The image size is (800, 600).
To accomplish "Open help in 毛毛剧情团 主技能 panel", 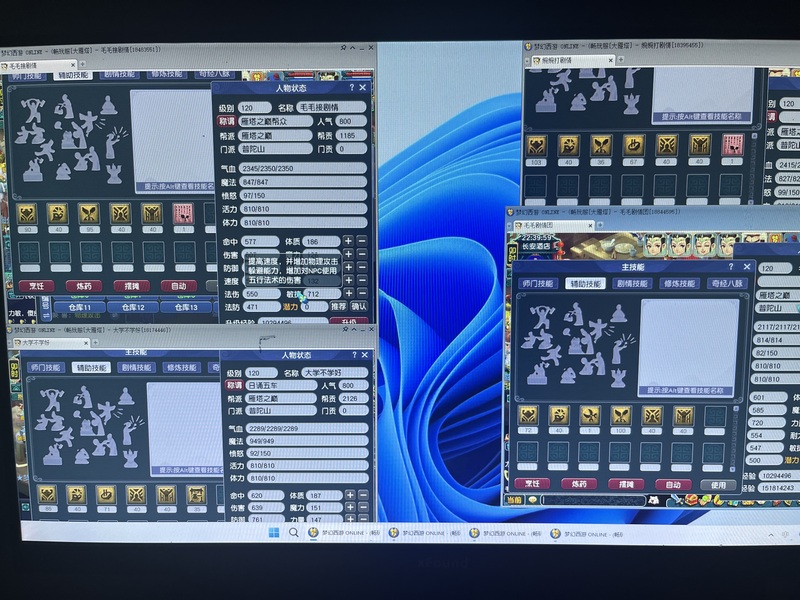I will [731, 266].
